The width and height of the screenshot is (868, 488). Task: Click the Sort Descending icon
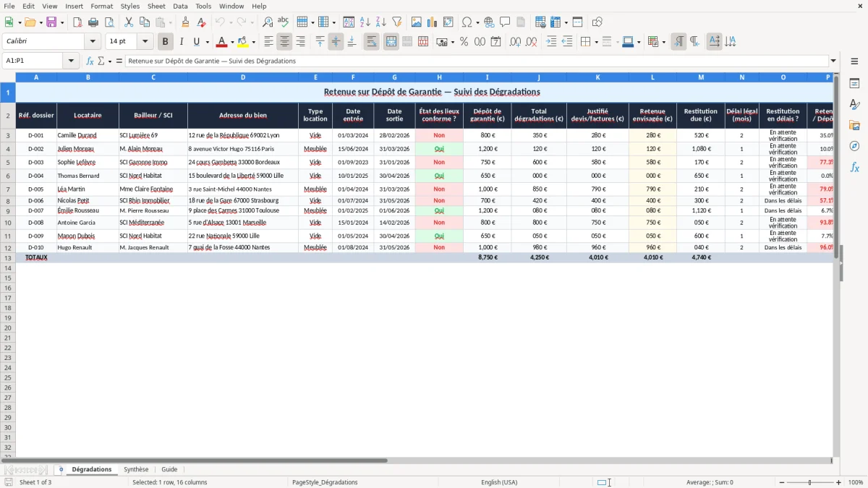coord(380,22)
